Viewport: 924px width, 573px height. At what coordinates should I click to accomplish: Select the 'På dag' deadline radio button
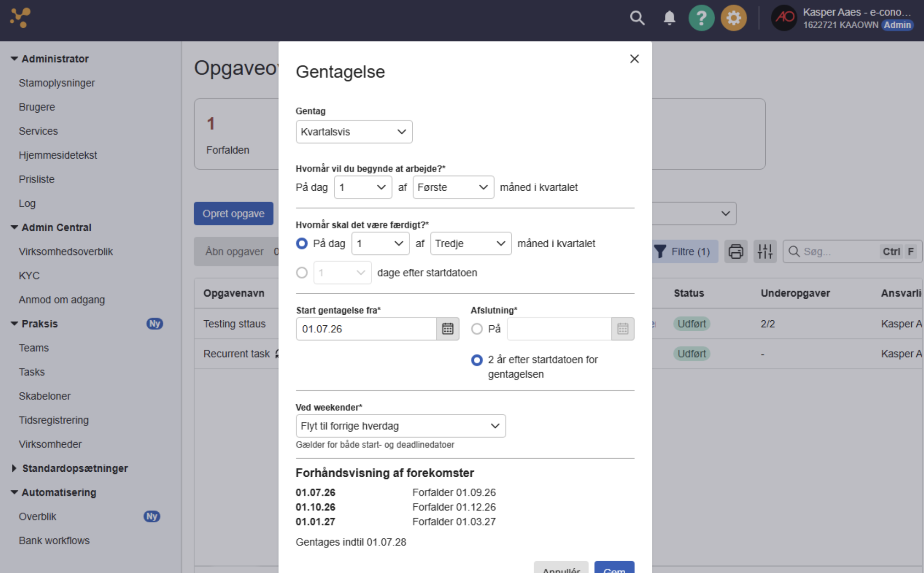click(x=301, y=244)
